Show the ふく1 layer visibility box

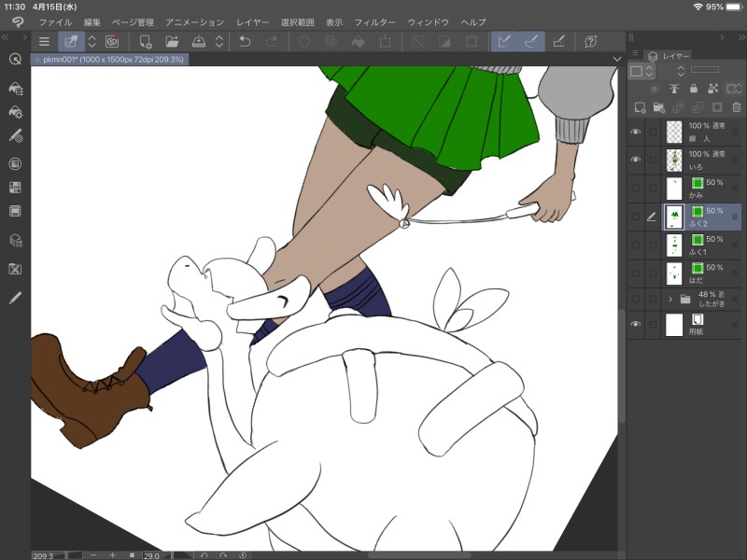636,245
